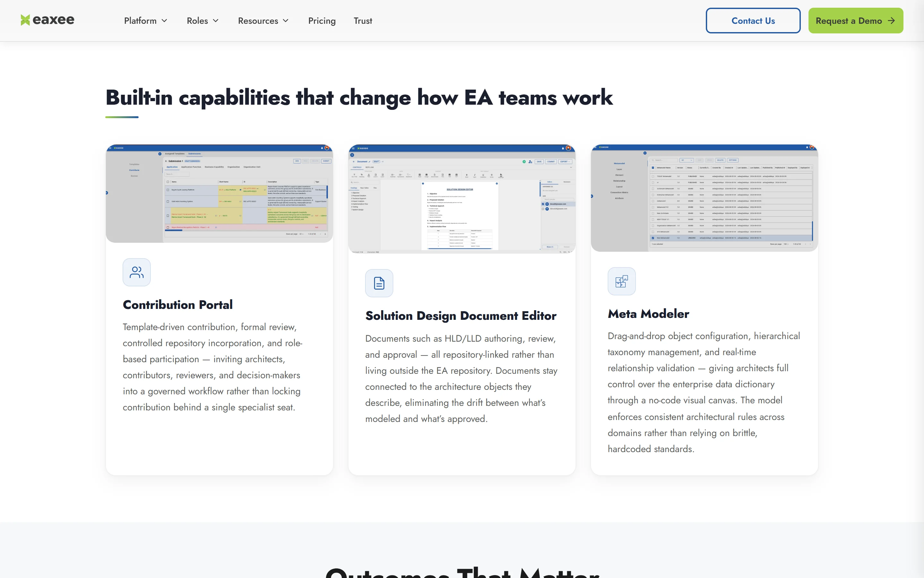Click the eaxee logo
This screenshot has height=578, width=924.
click(47, 20)
